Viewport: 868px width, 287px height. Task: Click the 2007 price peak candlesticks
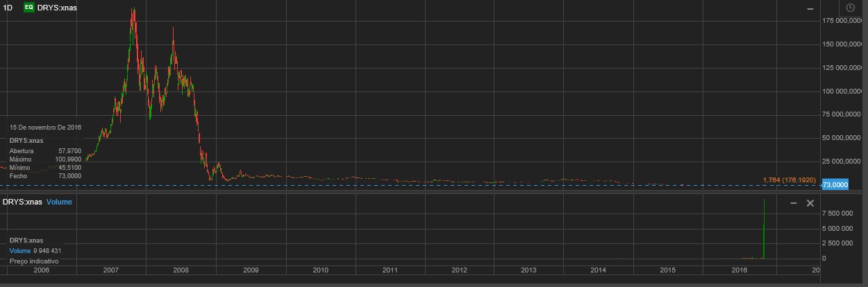(133, 28)
